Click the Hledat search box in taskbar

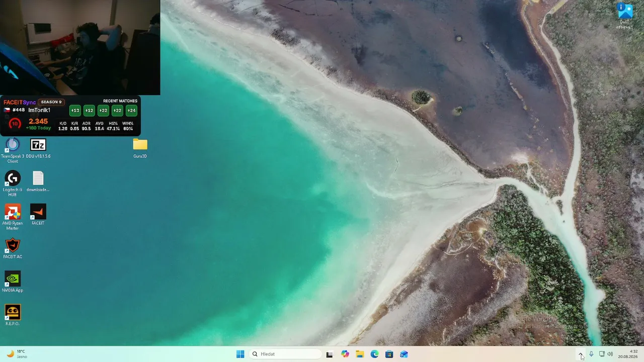point(285,354)
